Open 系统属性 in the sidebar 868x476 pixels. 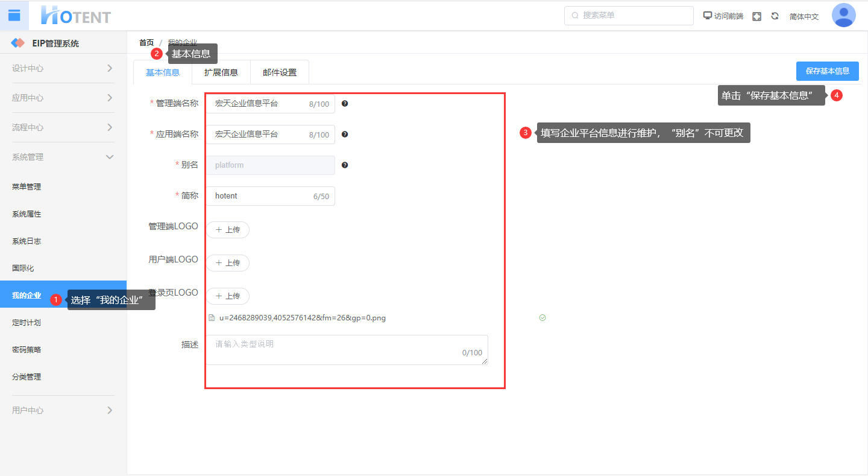[x=63, y=214]
